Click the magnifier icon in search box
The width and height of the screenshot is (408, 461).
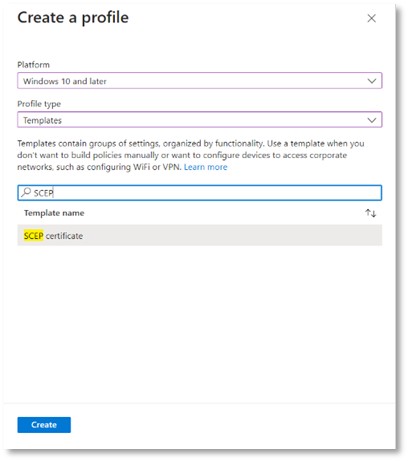26,192
